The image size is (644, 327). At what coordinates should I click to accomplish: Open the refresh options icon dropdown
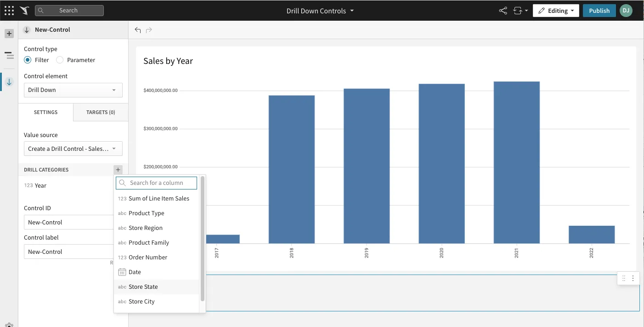click(x=520, y=11)
